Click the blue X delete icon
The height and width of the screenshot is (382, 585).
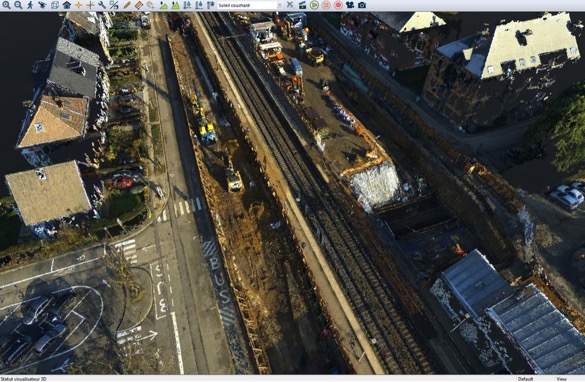(x=290, y=5)
